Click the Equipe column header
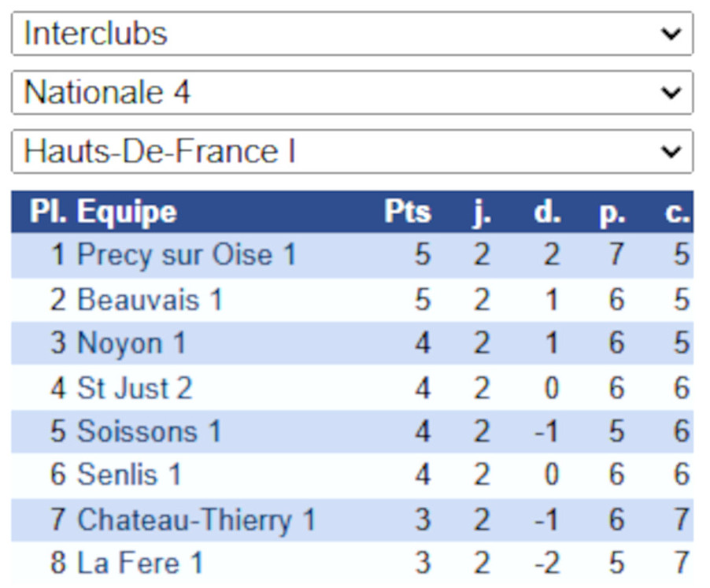Image resolution: width=710 pixels, height=588 pixels. coord(127,212)
